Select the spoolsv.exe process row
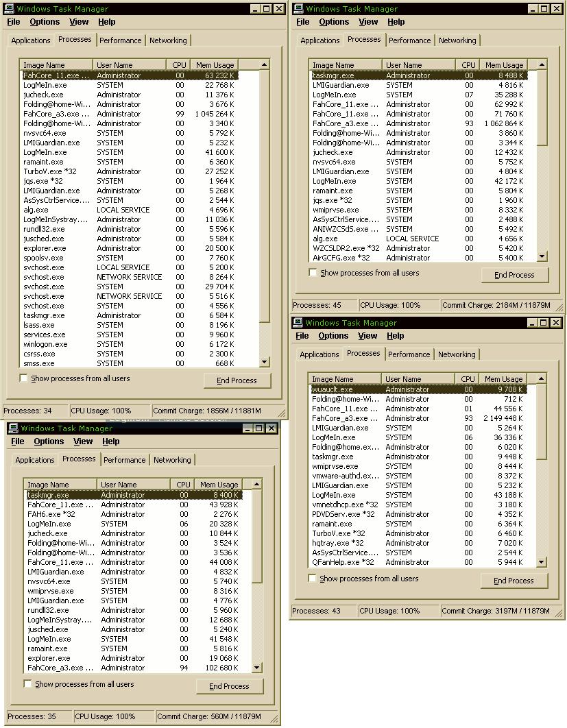Viewport: 567px width, 728px height. tap(129, 258)
